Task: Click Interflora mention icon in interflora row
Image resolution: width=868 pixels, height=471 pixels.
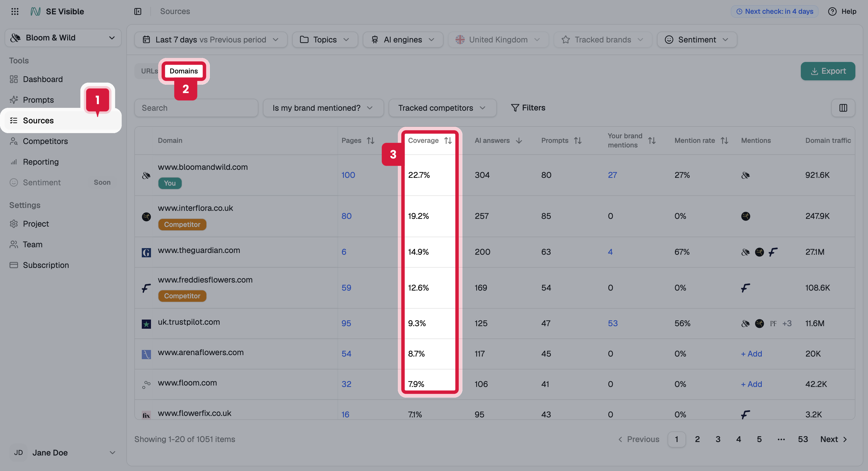Action: (745, 216)
